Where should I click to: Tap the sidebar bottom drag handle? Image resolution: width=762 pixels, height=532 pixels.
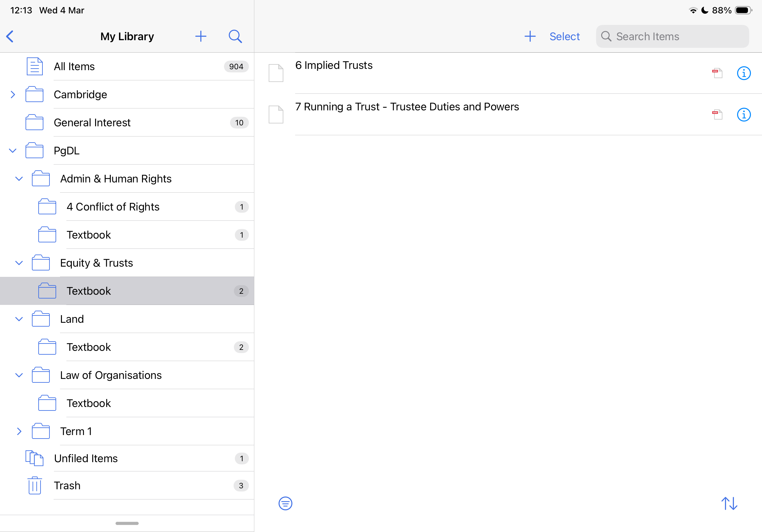tap(127, 523)
